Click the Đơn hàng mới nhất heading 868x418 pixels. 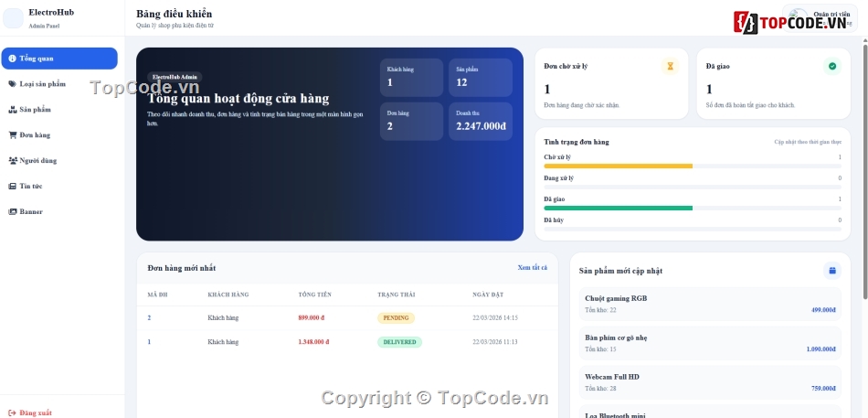click(182, 268)
